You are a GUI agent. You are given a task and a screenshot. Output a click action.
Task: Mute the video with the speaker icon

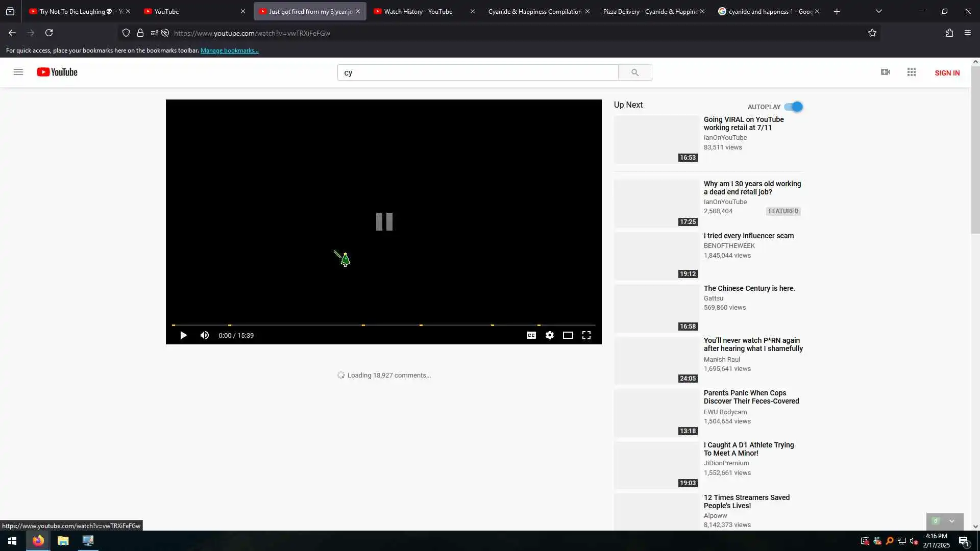pos(205,335)
